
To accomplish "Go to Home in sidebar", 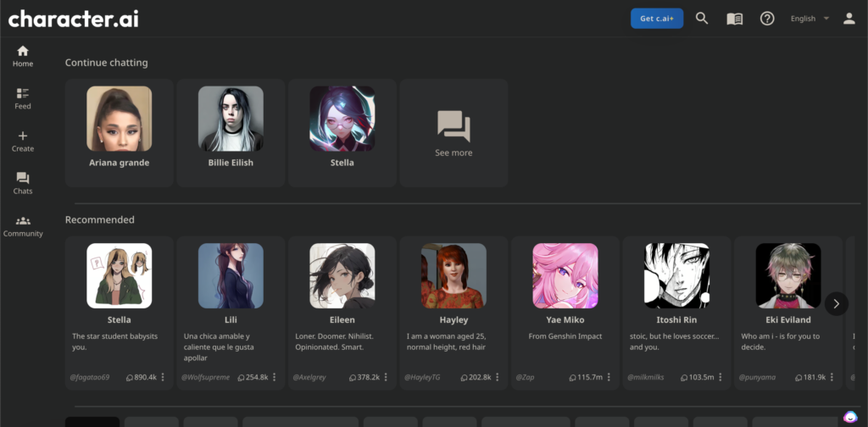I will [x=23, y=56].
